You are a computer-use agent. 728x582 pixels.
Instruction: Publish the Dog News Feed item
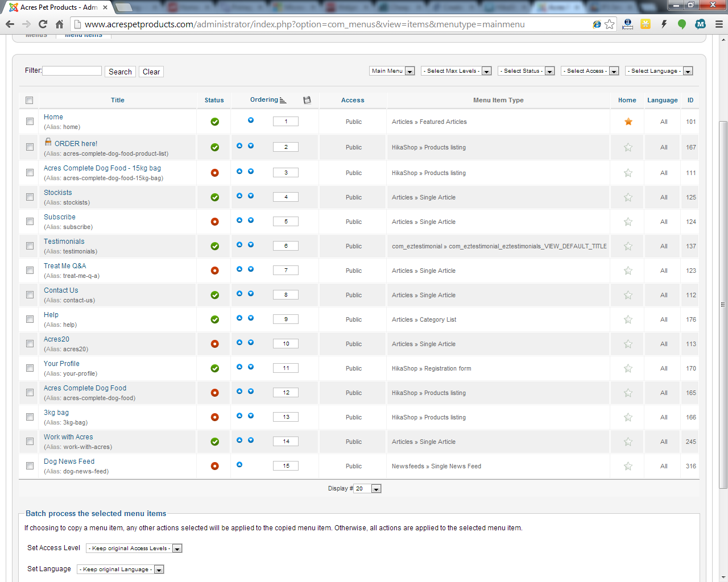point(215,466)
